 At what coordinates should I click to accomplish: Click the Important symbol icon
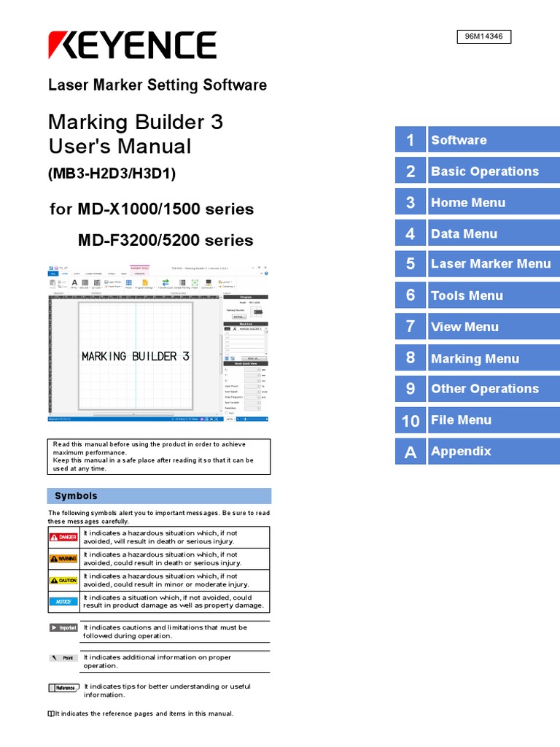pyautogui.click(x=64, y=627)
